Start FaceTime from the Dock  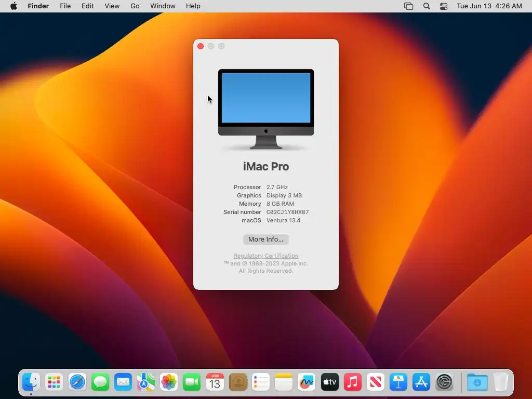click(x=192, y=382)
